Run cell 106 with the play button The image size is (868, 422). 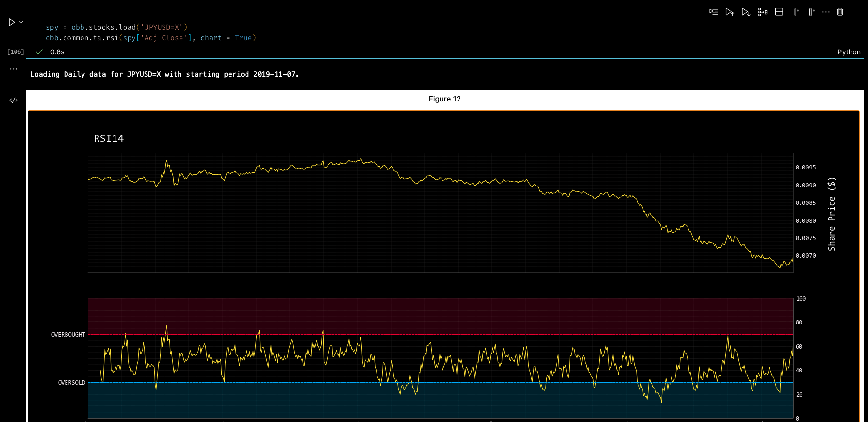[x=12, y=22]
